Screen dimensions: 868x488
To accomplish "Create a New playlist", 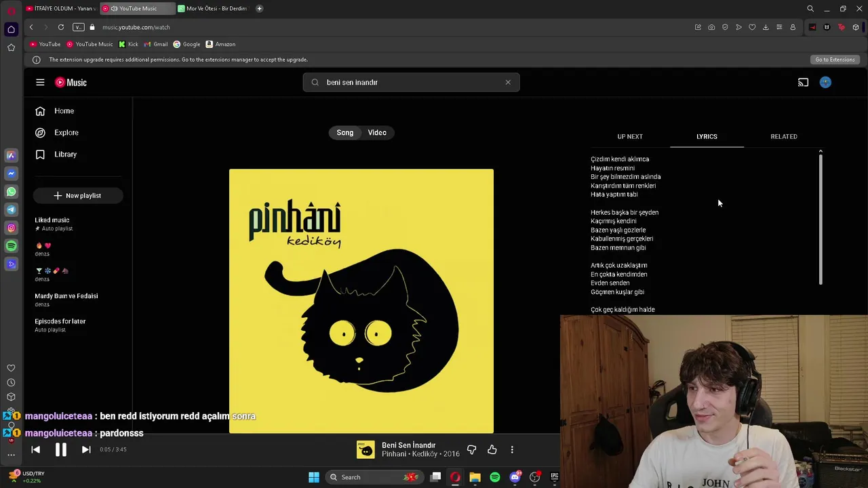I will click(x=77, y=195).
